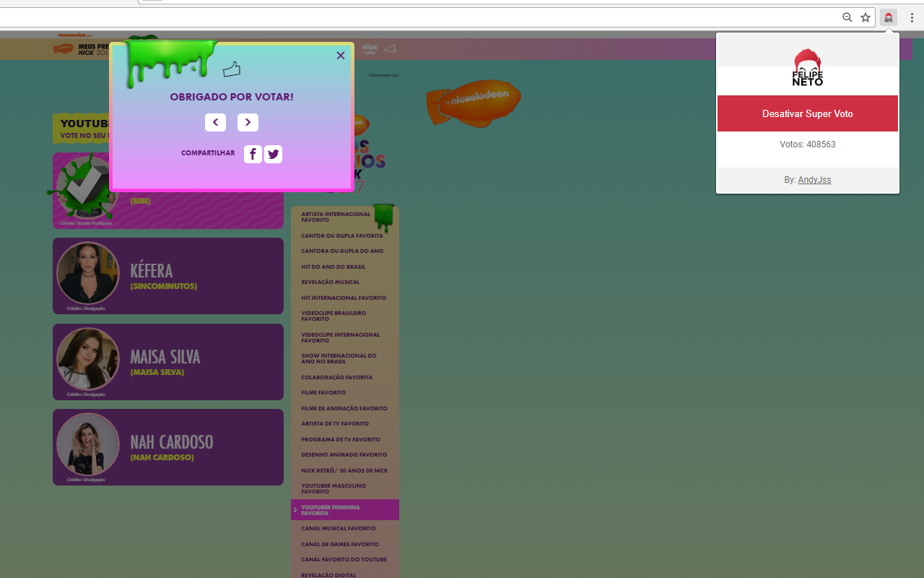
Task: Open category Programa de TV Favorito
Action: (x=341, y=439)
